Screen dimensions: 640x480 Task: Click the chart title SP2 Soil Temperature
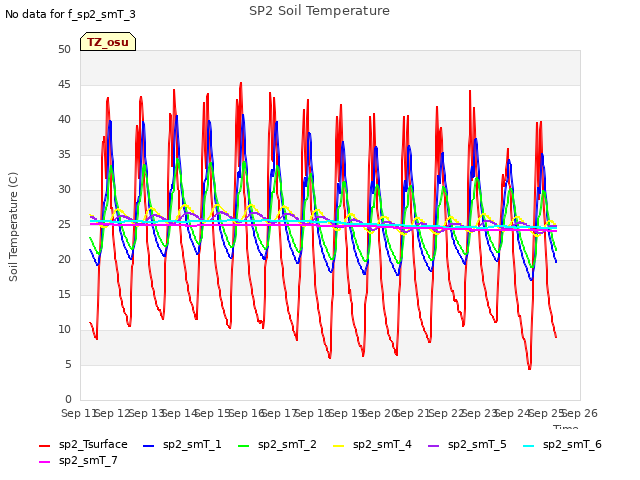[319, 11]
